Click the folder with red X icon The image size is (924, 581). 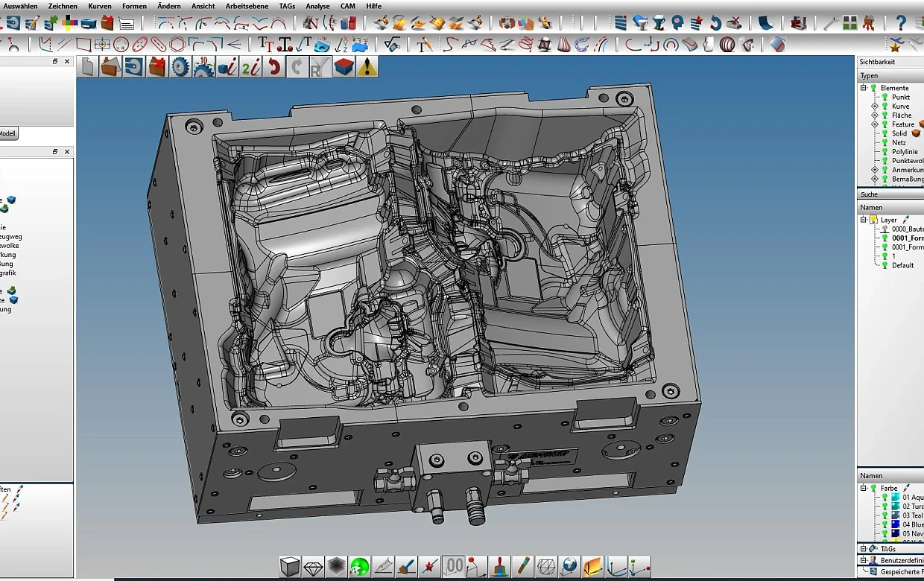pos(157,68)
